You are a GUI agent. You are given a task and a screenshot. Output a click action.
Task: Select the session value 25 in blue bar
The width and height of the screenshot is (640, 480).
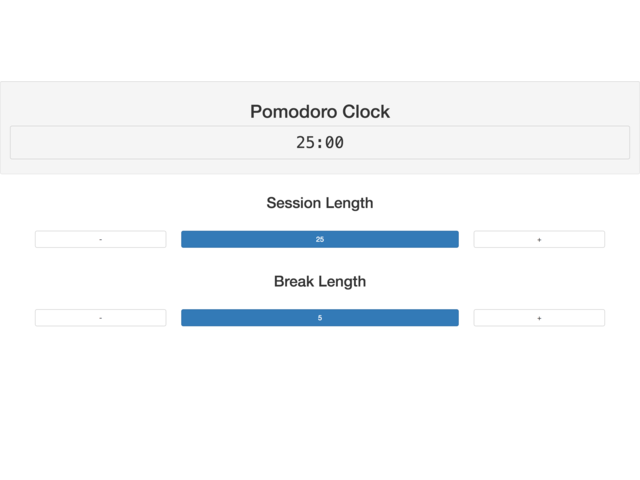[x=320, y=239]
